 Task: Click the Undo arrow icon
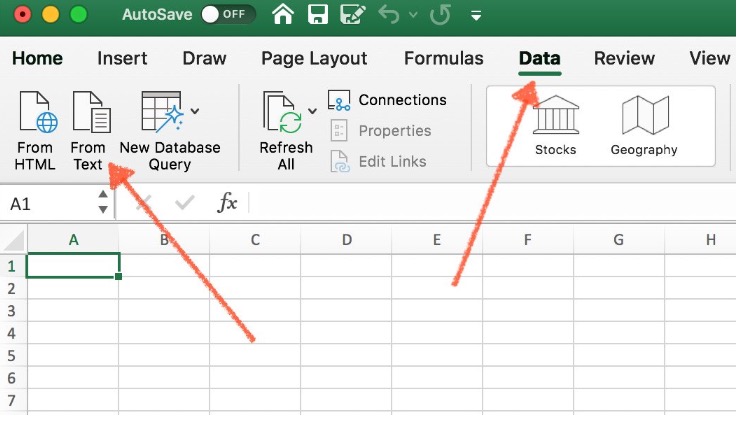tap(389, 15)
